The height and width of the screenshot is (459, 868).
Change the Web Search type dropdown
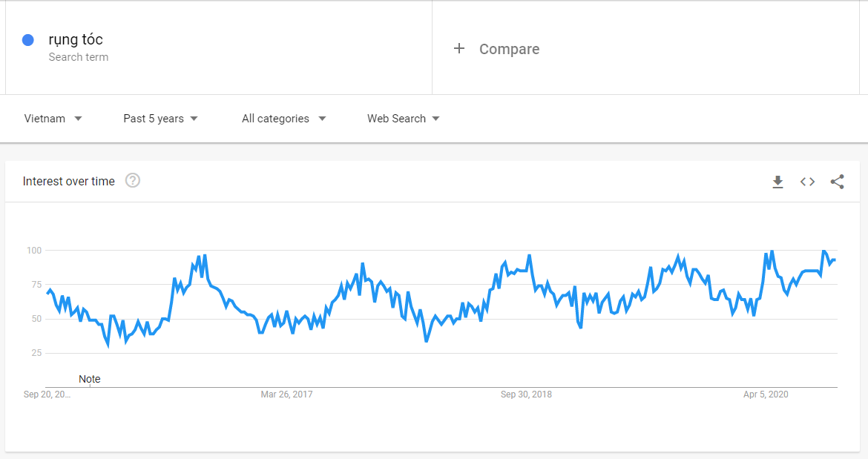point(404,119)
